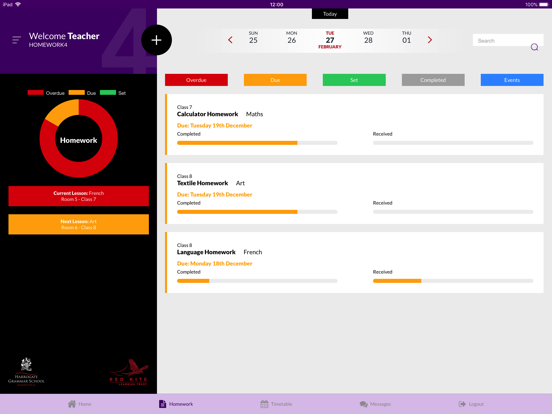Click the orange Due legend swatch
This screenshot has height=414, width=552.
pyautogui.click(x=77, y=93)
